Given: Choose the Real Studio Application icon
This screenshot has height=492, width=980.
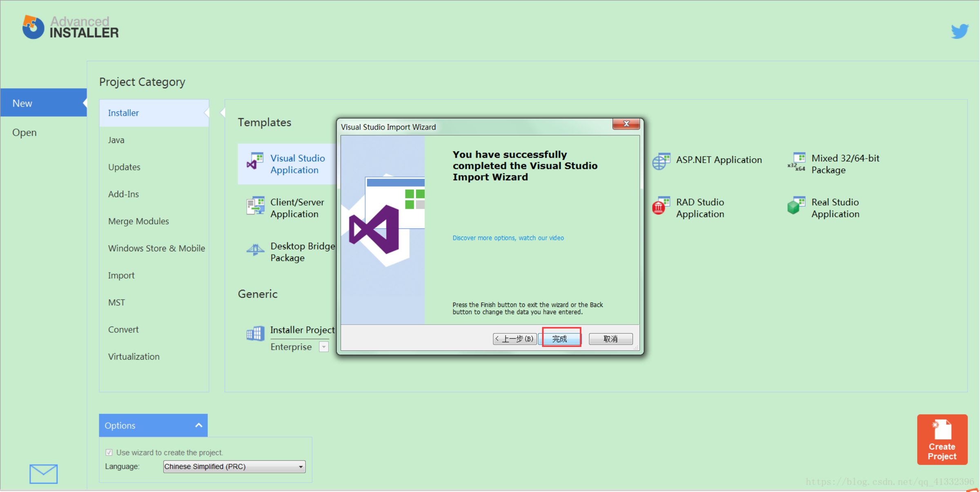Looking at the screenshot, I should pos(796,206).
